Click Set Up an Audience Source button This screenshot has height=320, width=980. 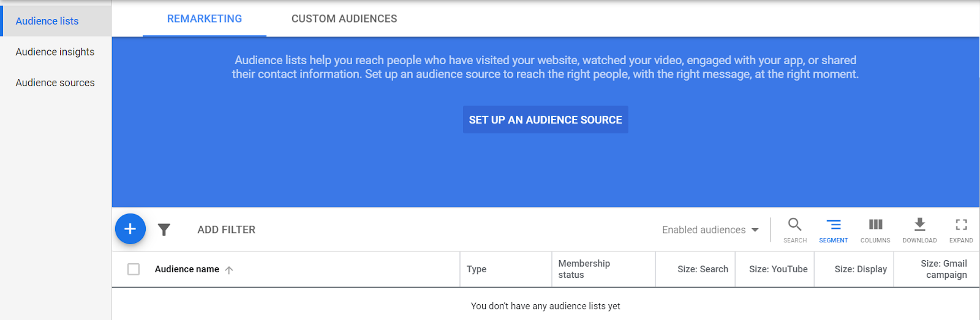(546, 120)
